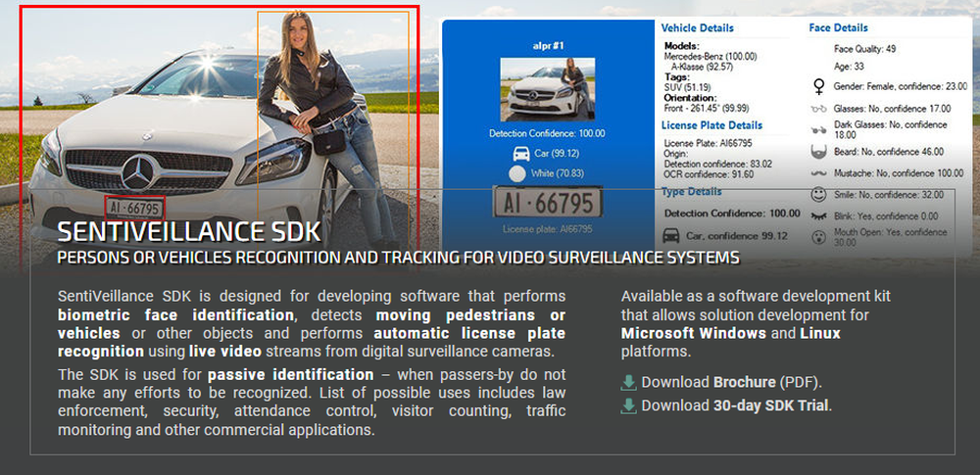The height and width of the screenshot is (475, 980).
Task: Click the White (70.83) color label
Action: pyautogui.click(x=558, y=173)
